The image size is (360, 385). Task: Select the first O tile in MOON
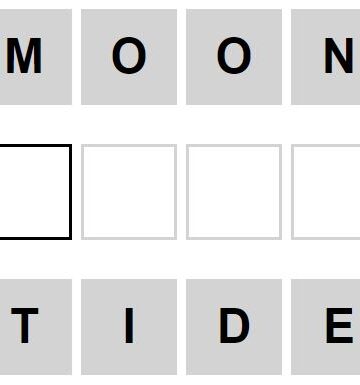click(x=129, y=57)
